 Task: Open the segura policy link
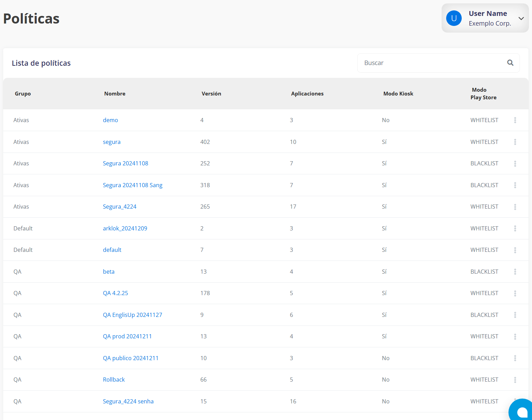tap(112, 142)
